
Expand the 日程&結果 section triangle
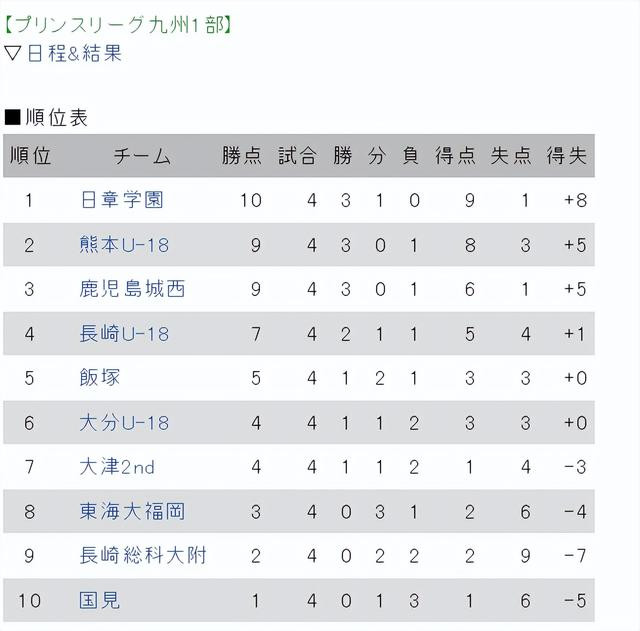click(x=13, y=54)
